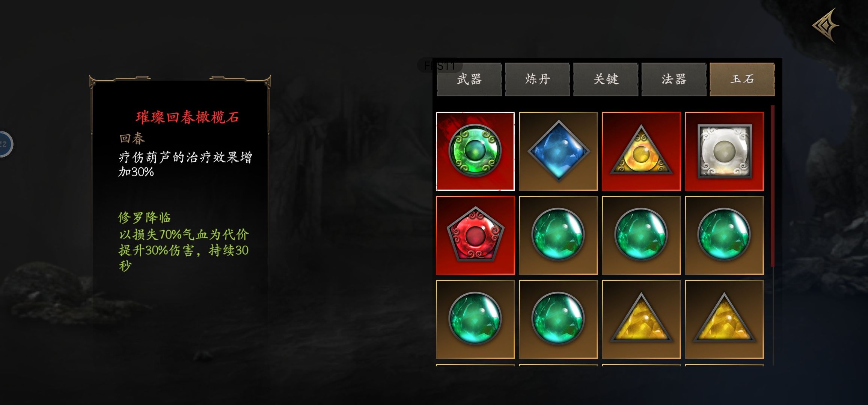The width and height of the screenshot is (868, 405).
Task: Pick the last yellow triangle gem in third row
Action: click(724, 319)
